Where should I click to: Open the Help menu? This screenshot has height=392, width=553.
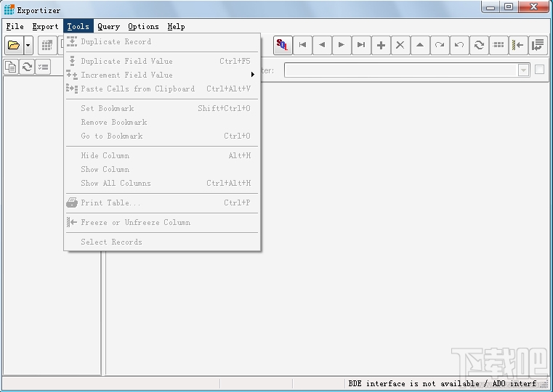coord(176,26)
